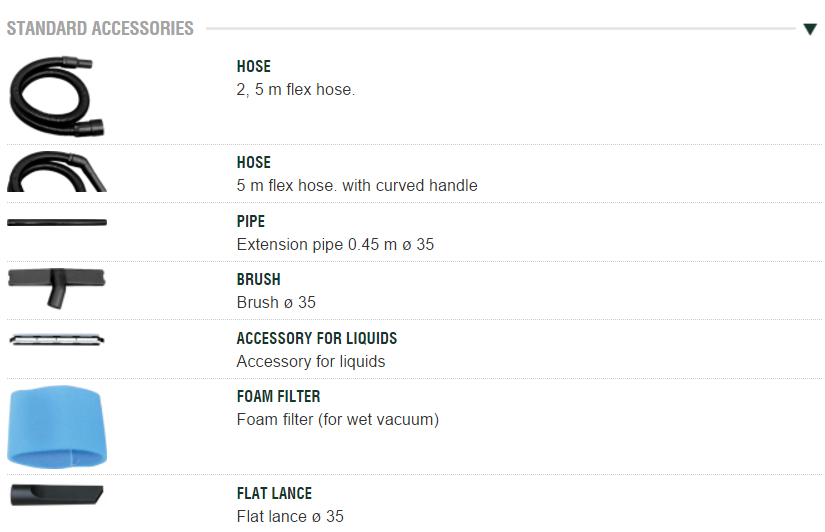Click the BRUSH heading
Screen dimensions: 825x532
coord(259,279)
